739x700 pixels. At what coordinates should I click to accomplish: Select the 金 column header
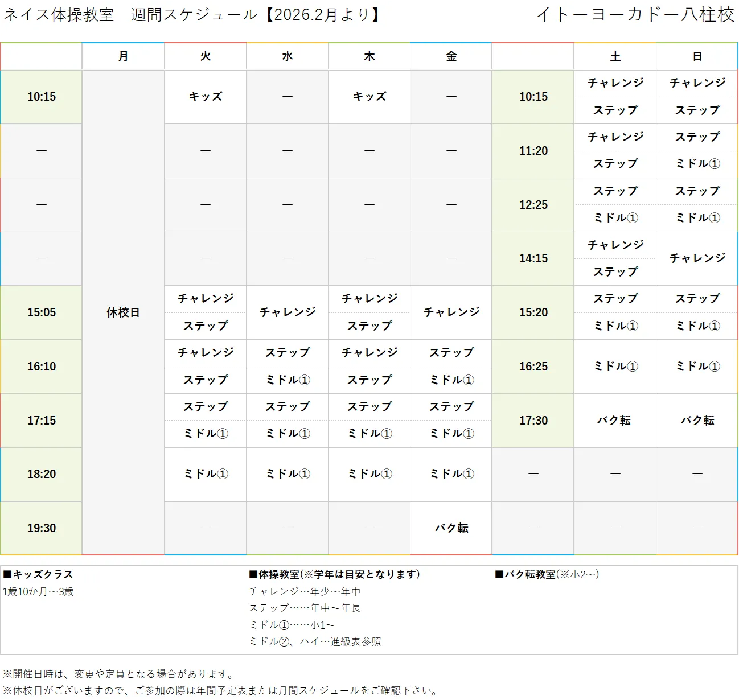click(450, 56)
